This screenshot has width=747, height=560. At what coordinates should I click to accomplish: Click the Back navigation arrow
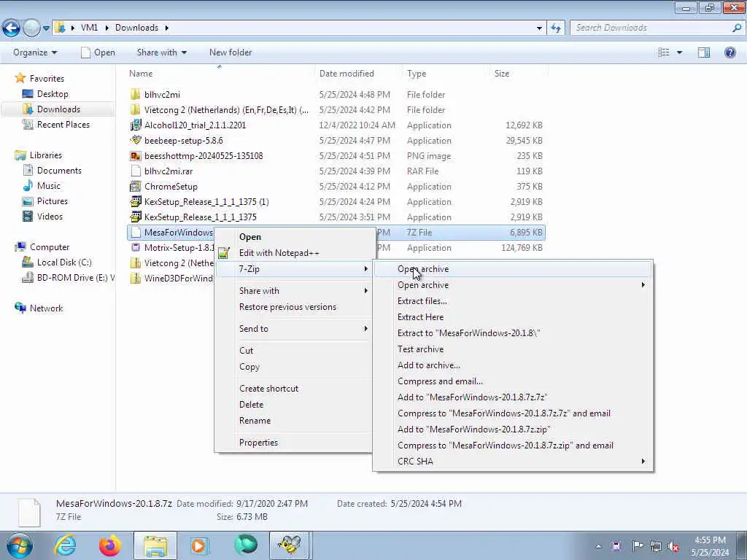[x=12, y=28]
